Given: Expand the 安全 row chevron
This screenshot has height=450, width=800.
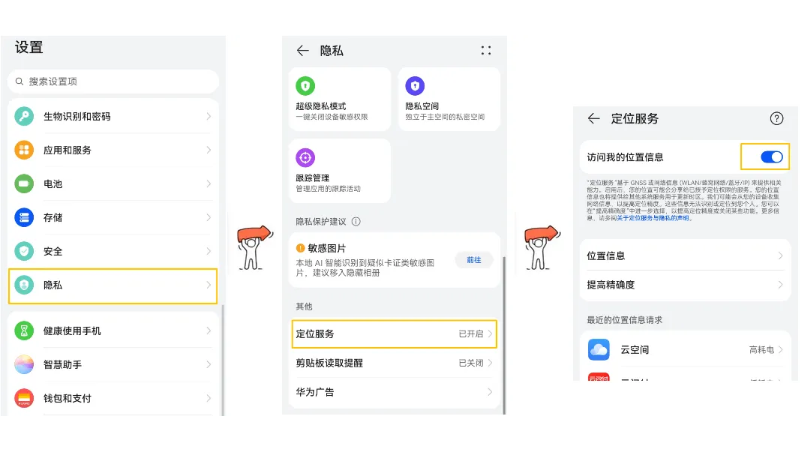Looking at the screenshot, I should tap(209, 251).
